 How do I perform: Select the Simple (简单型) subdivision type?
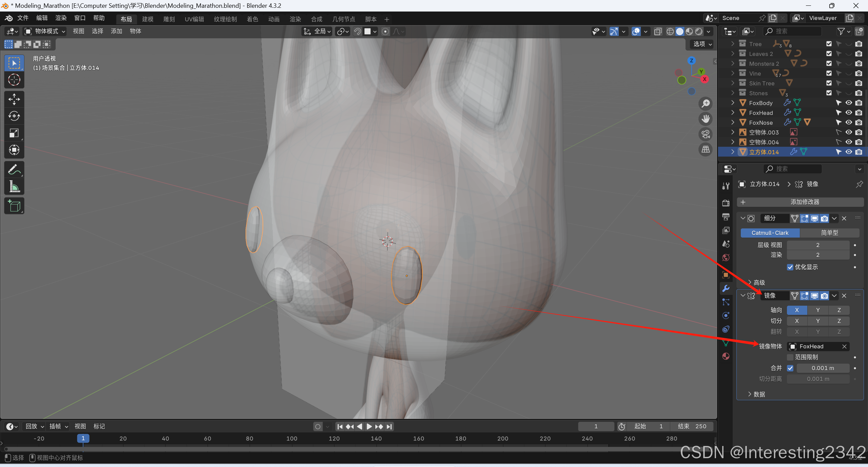[x=829, y=233]
